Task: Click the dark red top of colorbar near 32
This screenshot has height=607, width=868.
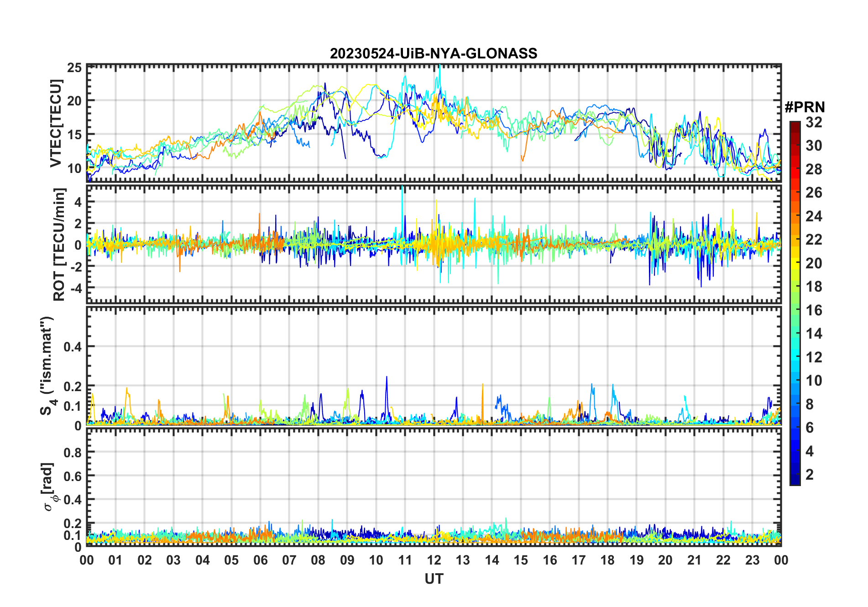Action: click(x=795, y=125)
